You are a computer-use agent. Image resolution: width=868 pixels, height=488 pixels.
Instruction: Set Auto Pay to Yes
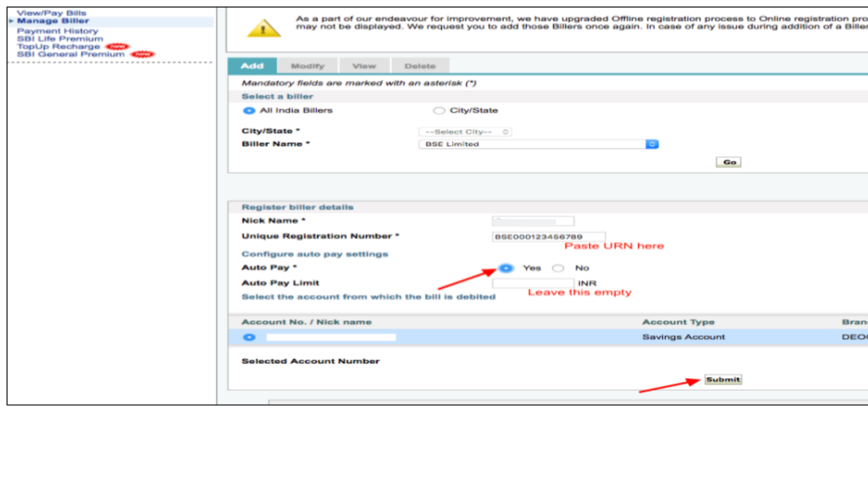click(x=506, y=268)
